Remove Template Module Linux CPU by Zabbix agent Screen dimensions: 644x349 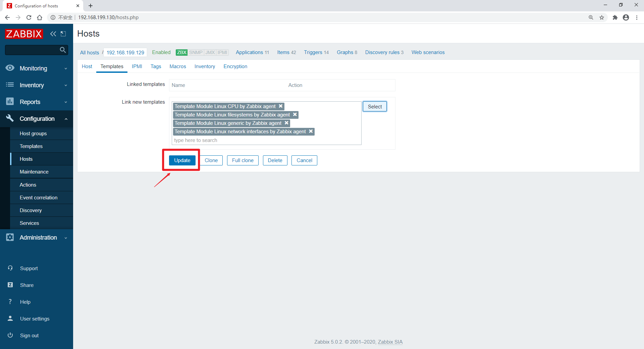pyautogui.click(x=281, y=106)
